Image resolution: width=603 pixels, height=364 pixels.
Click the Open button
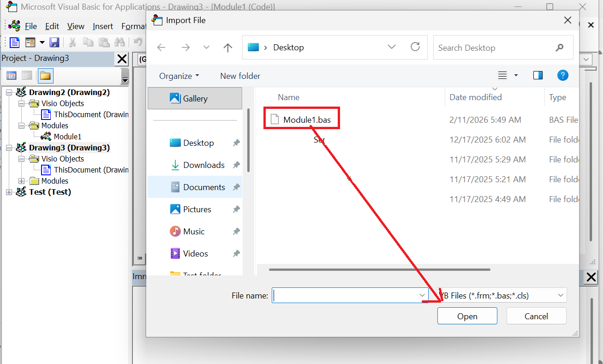pos(467,316)
